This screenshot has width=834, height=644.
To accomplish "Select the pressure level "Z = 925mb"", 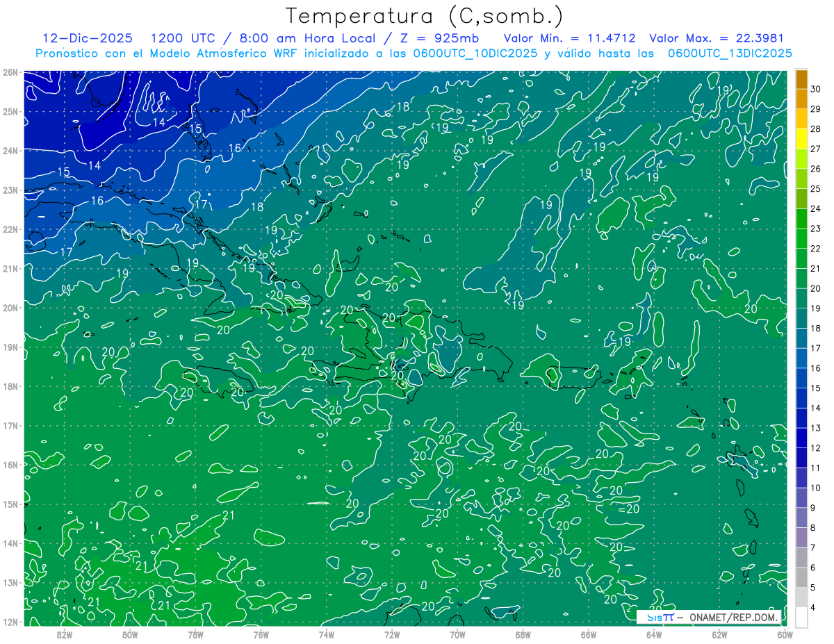I will (x=439, y=38).
